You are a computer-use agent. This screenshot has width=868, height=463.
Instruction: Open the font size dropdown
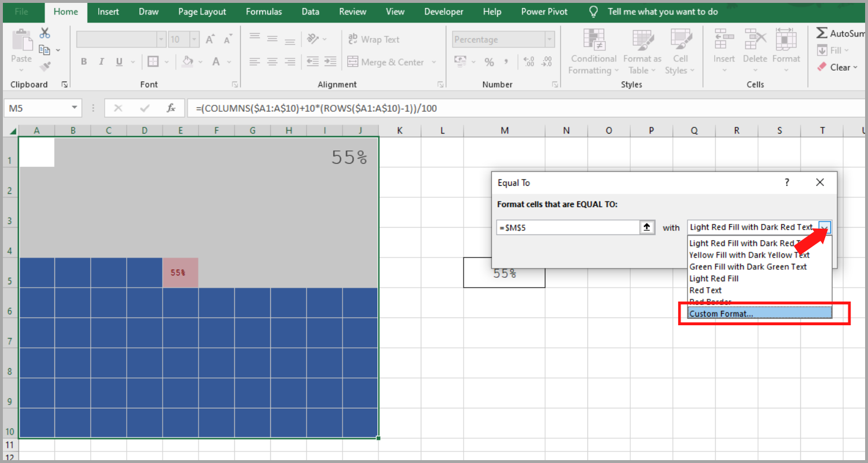pyautogui.click(x=193, y=39)
